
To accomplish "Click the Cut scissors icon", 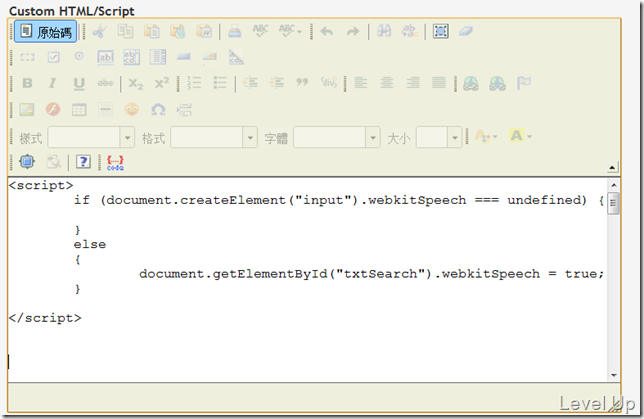I will point(99,31).
